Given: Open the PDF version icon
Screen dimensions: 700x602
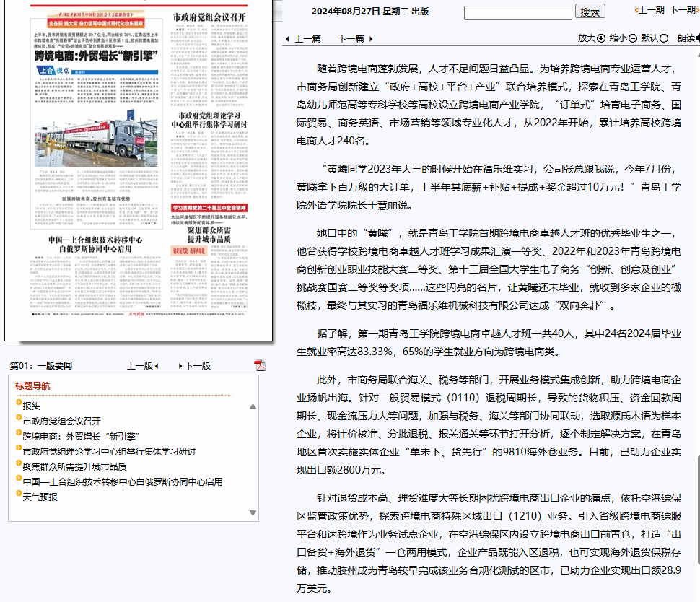Looking at the screenshot, I should click(x=260, y=365).
